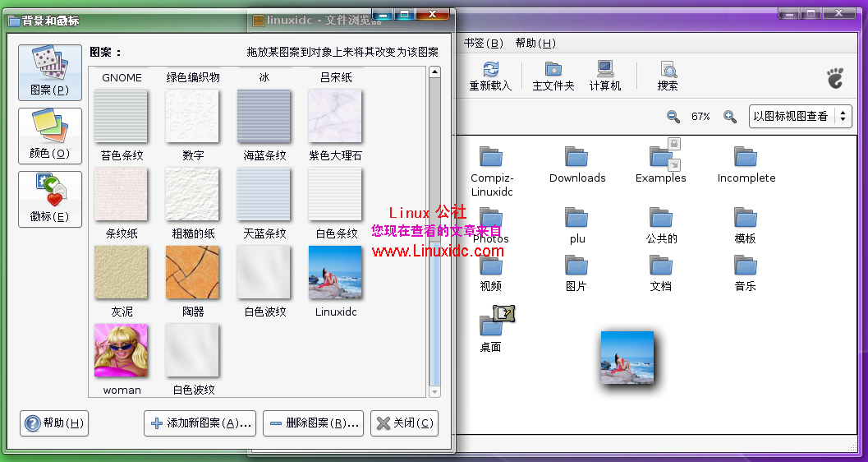Select the 音乐 folder
The image size is (868, 462).
[x=746, y=266]
